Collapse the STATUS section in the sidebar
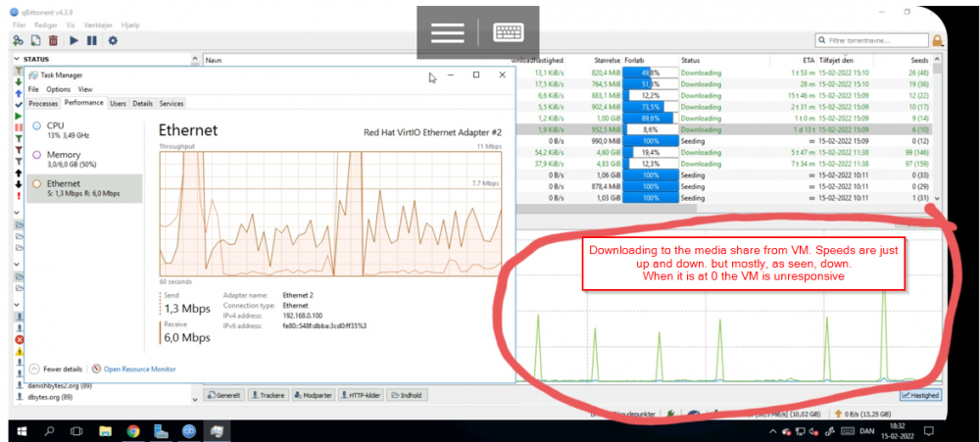This screenshot has height=442, width=980. click(x=18, y=60)
